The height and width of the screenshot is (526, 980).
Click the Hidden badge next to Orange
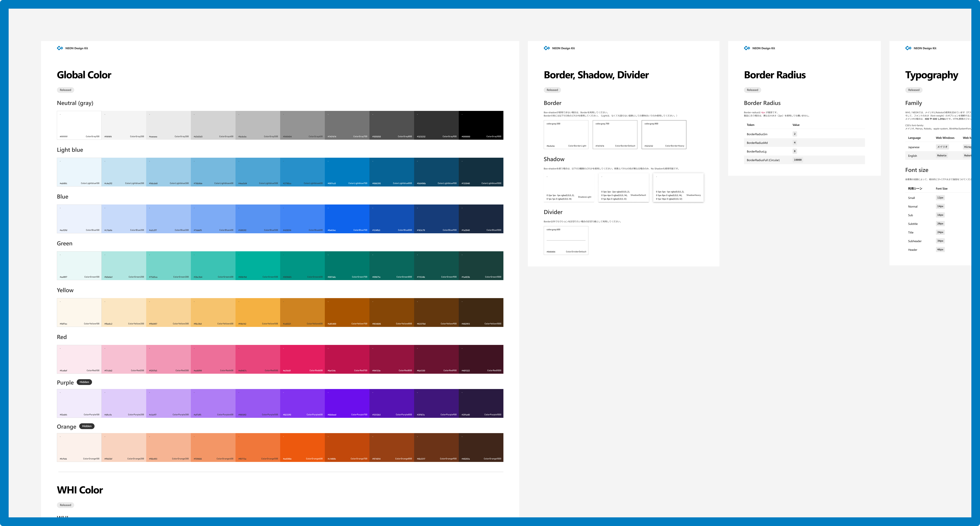87,426
